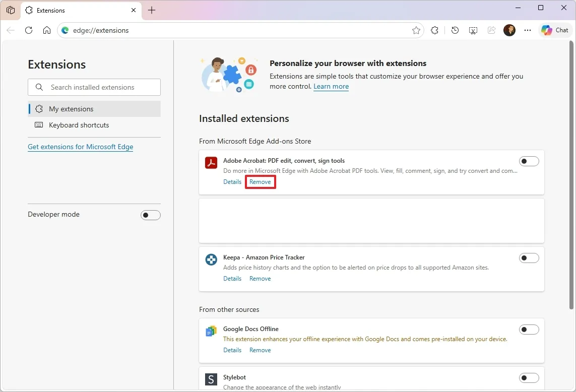Open the Settings and more menu
576x392 pixels.
tap(528, 30)
